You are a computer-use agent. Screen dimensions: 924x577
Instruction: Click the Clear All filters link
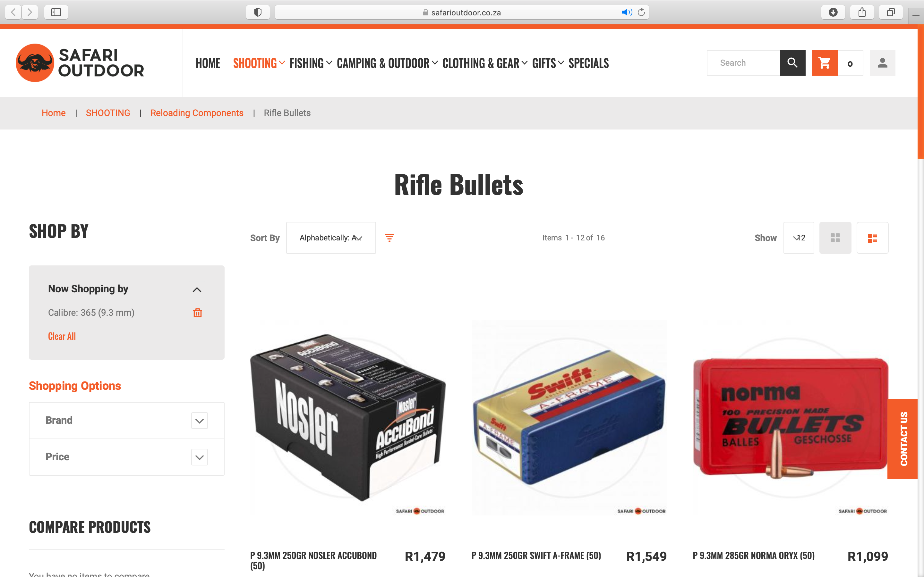pyautogui.click(x=62, y=336)
